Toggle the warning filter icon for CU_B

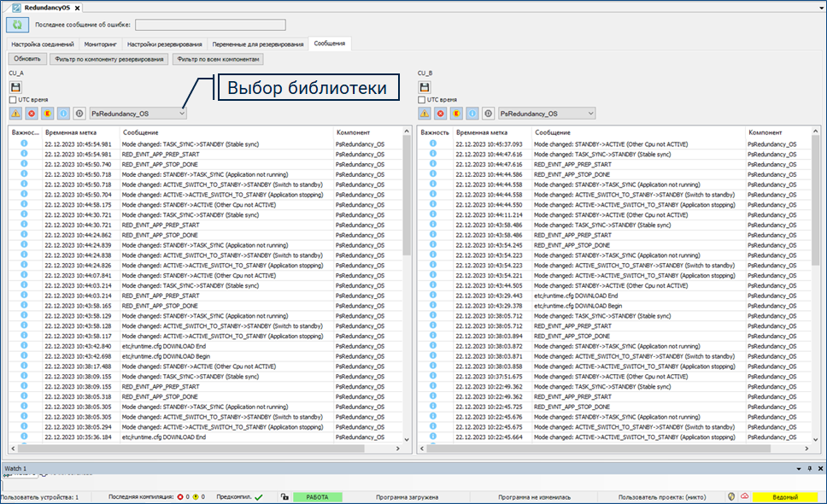click(x=425, y=113)
